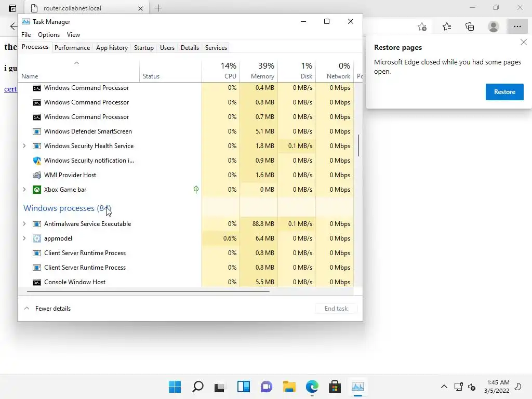Viewport: 532px width, 399px height.
Task: Sort processes by CPU column
Action: 221,71
